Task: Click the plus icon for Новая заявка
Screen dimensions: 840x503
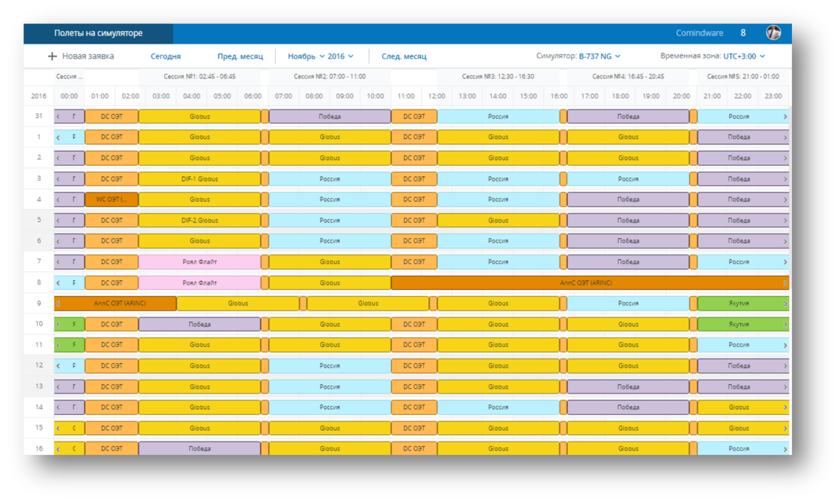Action: pyautogui.click(x=52, y=57)
